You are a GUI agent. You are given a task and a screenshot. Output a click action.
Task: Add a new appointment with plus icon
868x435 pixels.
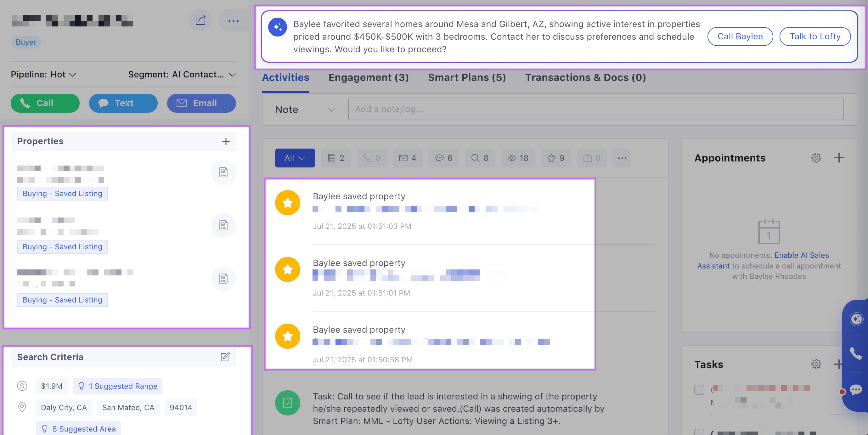click(x=839, y=158)
